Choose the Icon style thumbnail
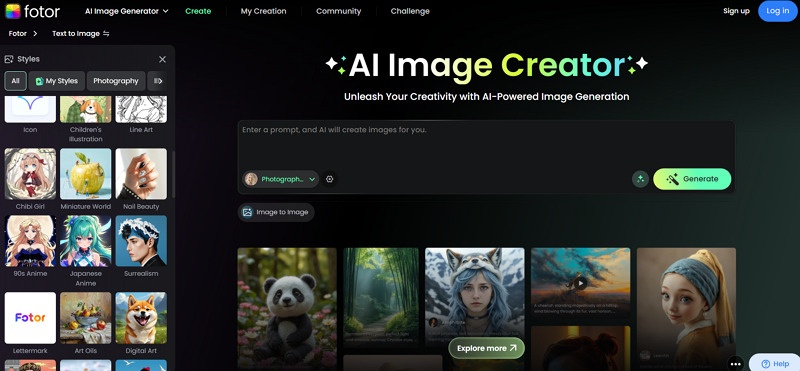 [30, 109]
